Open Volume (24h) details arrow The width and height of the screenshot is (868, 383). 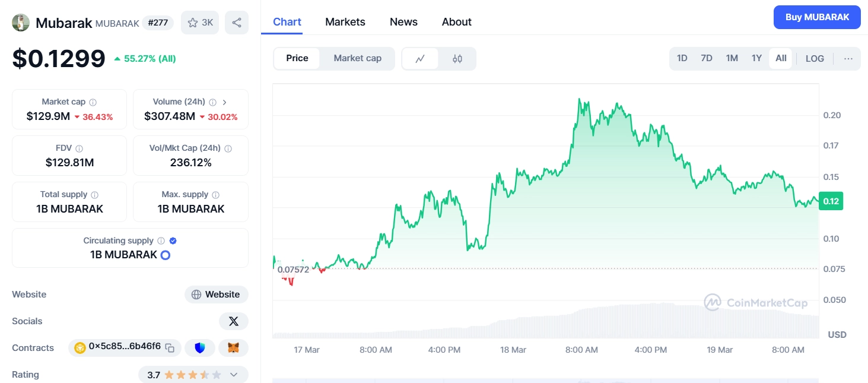click(x=225, y=102)
